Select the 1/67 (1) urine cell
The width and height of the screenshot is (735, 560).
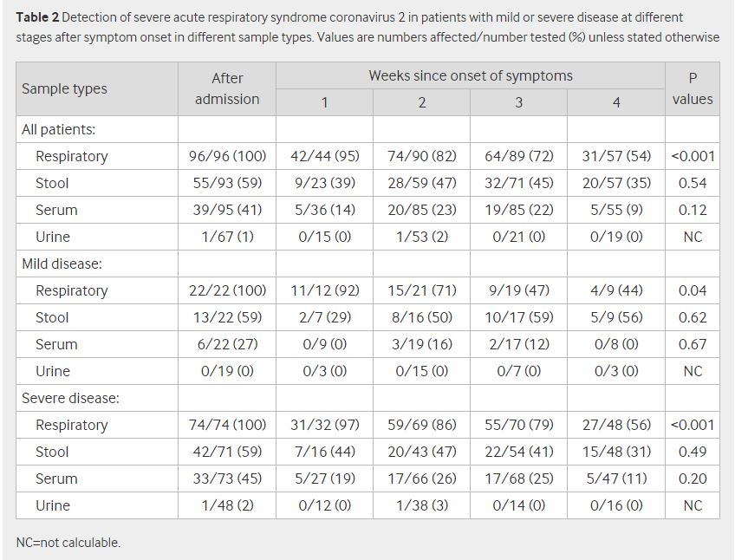click(227, 237)
